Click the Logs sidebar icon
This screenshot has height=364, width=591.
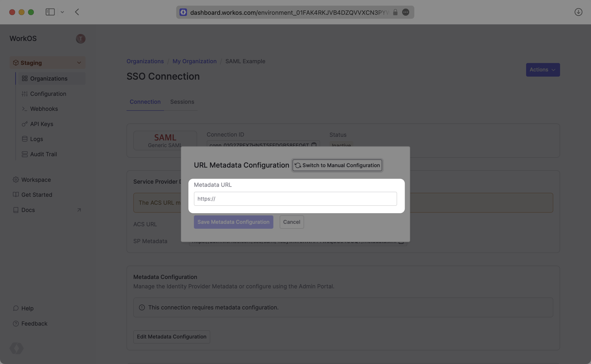click(x=24, y=139)
